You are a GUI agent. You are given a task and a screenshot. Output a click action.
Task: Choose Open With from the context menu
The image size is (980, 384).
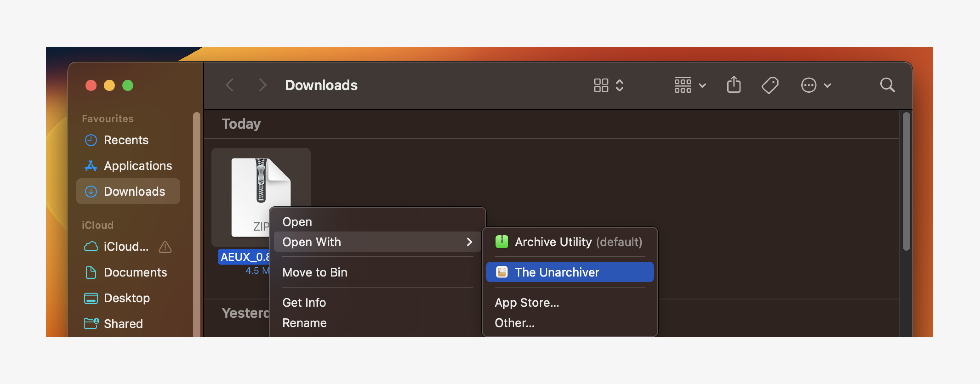312,242
